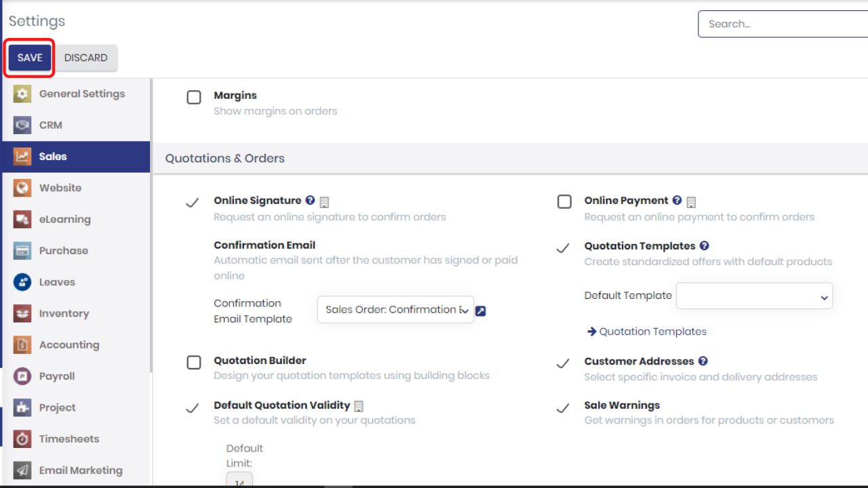Click the Online Signature help icon

[311, 201]
